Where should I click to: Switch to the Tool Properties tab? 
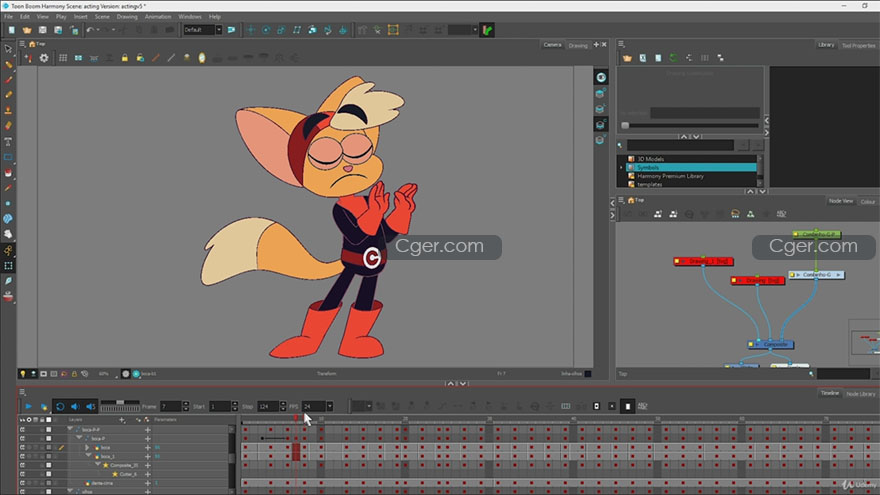[858, 45]
